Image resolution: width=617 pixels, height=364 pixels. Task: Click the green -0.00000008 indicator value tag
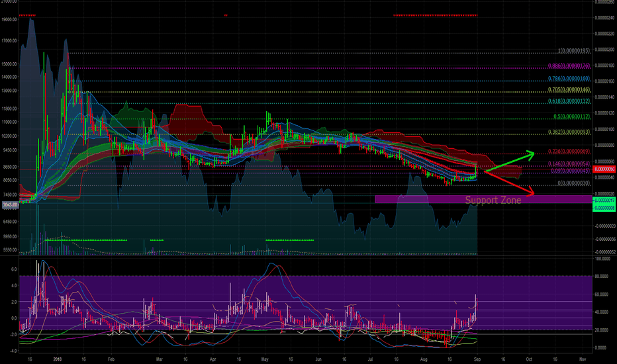pyautogui.click(x=604, y=207)
